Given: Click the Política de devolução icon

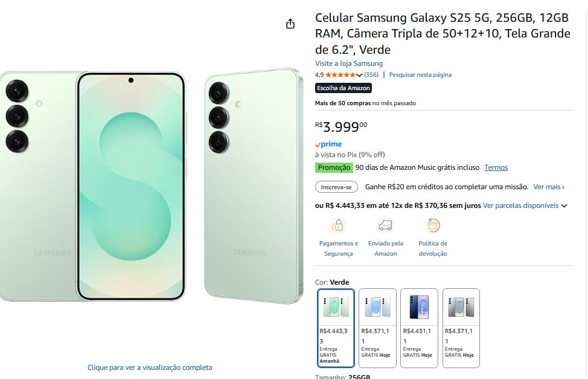Looking at the screenshot, I should pyautogui.click(x=433, y=226).
